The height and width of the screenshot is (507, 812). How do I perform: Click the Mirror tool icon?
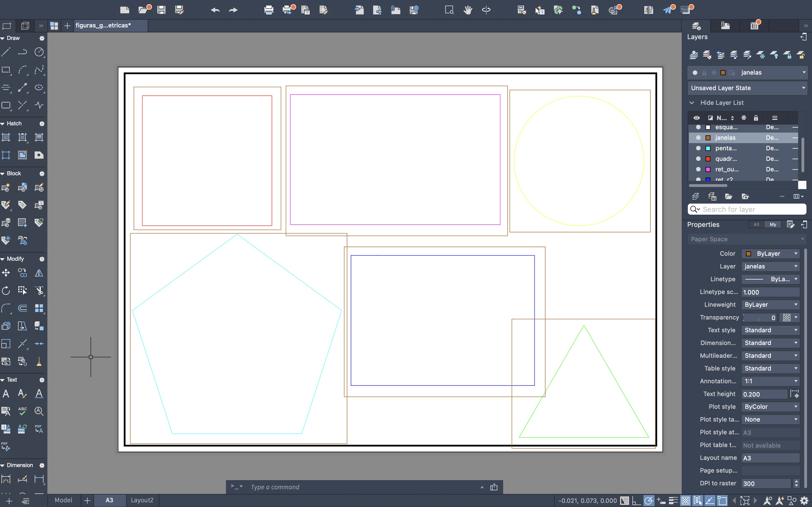(x=39, y=273)
